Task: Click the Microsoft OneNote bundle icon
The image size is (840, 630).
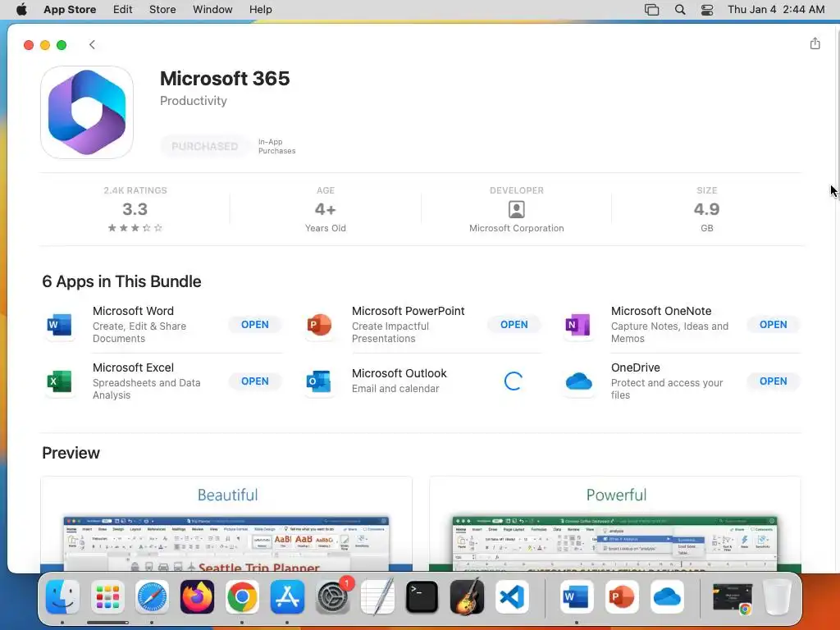Action: (x=578, y=325)
